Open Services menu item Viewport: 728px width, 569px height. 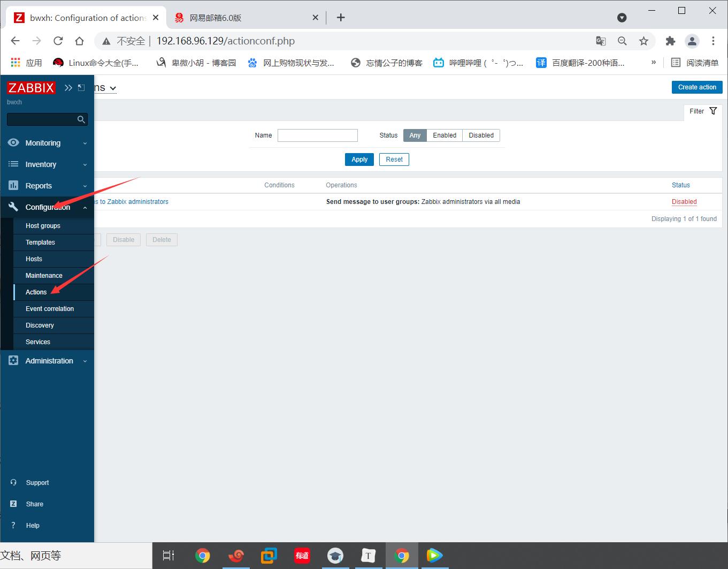coord(53,342)
